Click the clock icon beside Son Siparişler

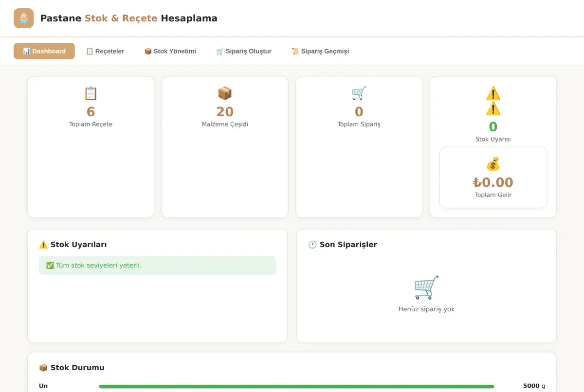coord(312,245)
